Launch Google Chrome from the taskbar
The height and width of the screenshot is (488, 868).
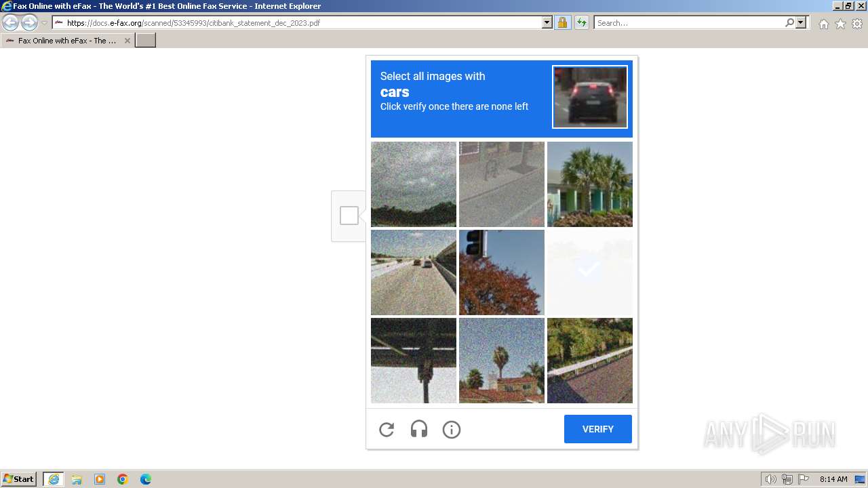(x=123, y=479)
